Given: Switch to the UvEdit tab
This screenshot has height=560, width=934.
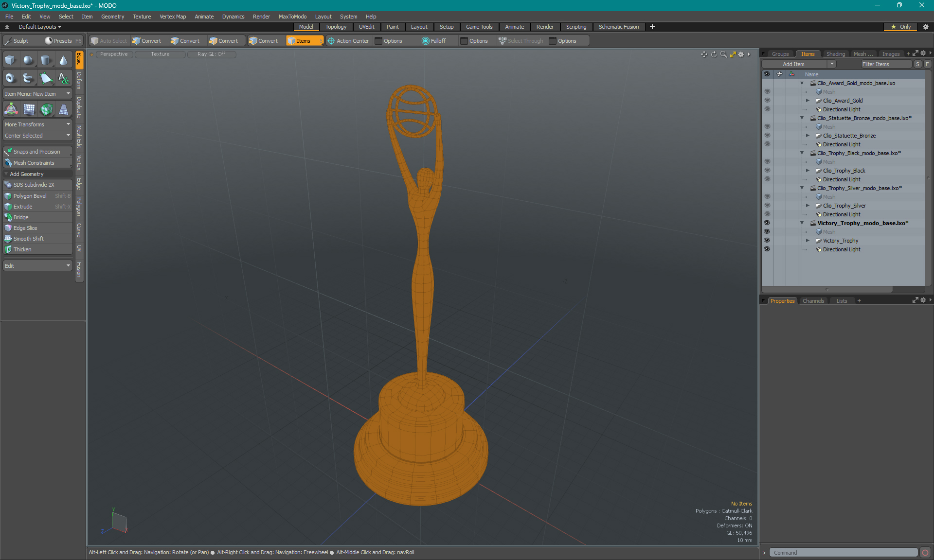Looking at the screenshot, I should coord(368,27).
